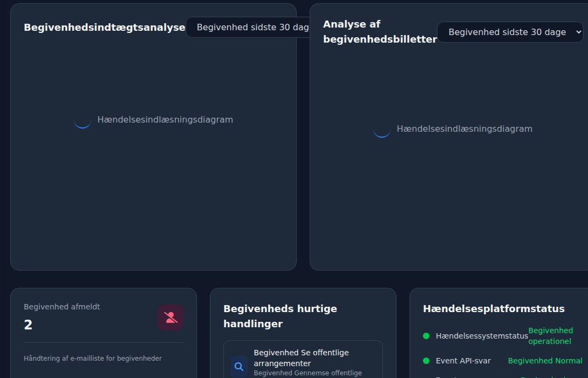Click the Hændelsessystemstatus label
This screenshot has width=588, height=378.
pyautogui.click(x=482, y=336)
